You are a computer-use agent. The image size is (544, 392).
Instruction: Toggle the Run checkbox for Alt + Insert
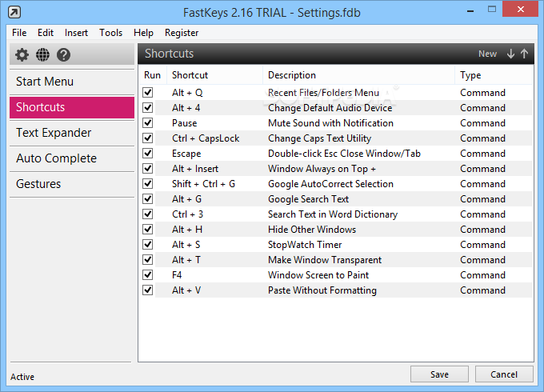(x=148, y=169)
